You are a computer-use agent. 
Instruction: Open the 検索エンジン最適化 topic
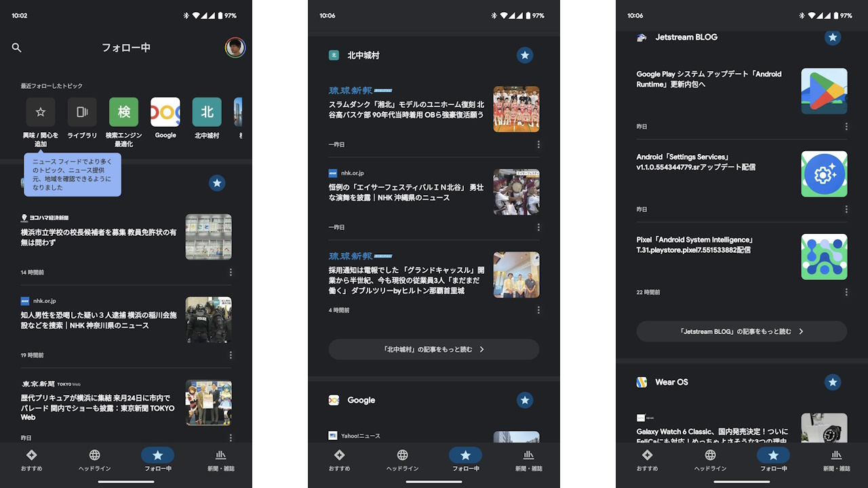pos(123,112)
